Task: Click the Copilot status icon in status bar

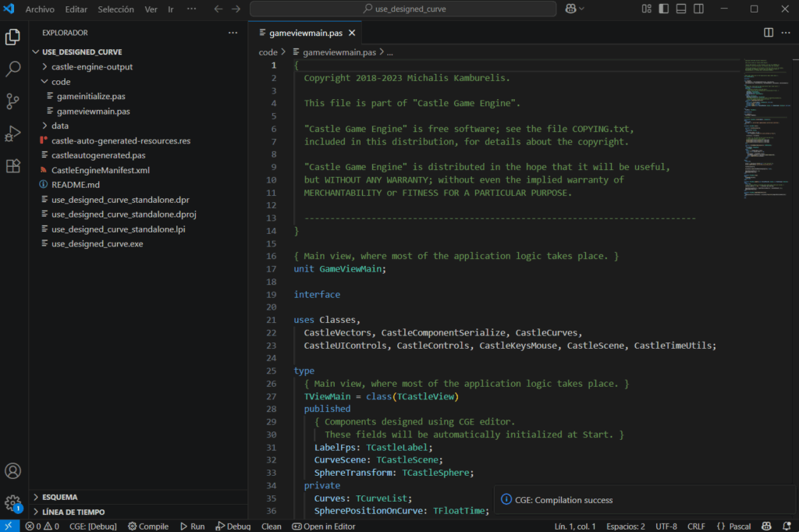Action: pyautogui.click(x=766, y=526)
